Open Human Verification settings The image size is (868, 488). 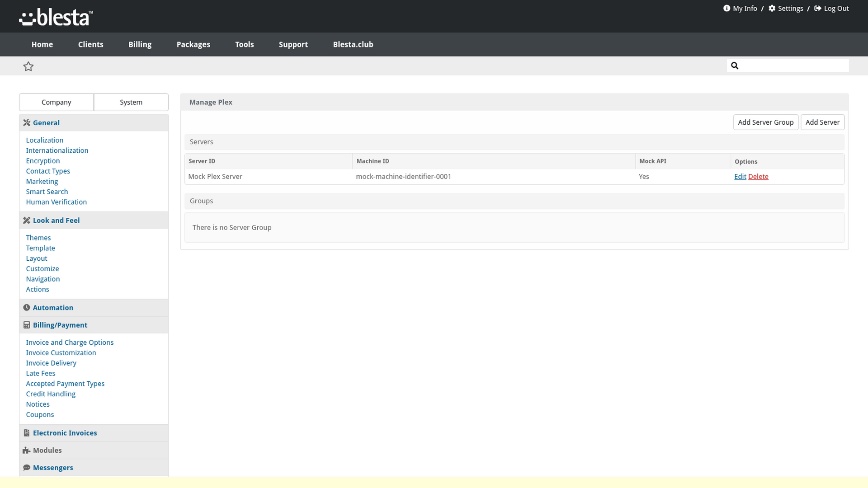57,202
